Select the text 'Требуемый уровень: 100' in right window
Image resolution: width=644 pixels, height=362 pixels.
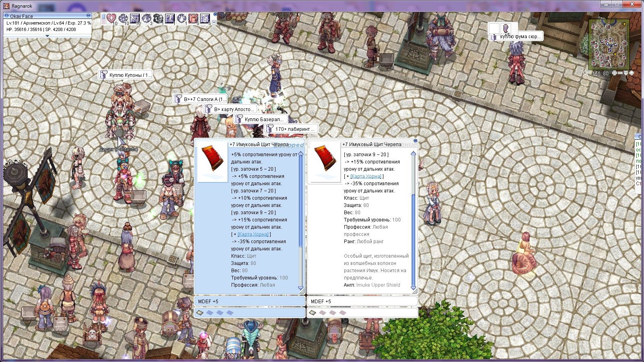tap(372, 220)
